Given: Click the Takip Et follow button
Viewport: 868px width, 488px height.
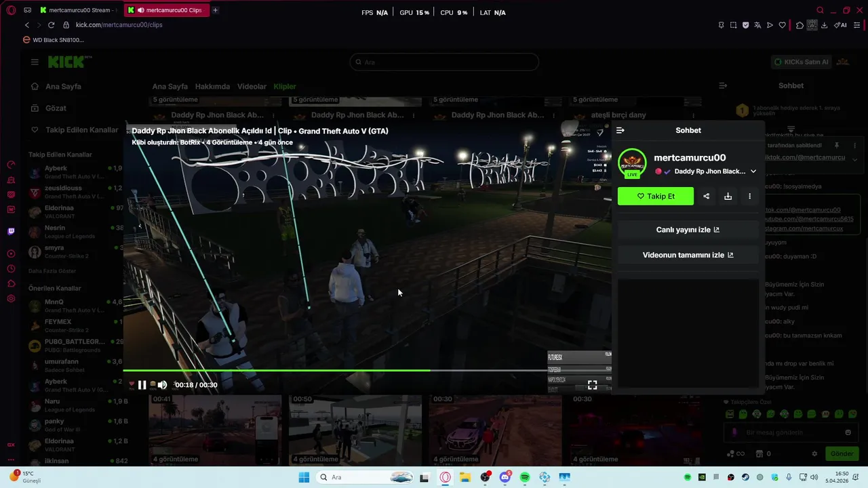Looking at the screenshot, I should click(x=656, y=196).
